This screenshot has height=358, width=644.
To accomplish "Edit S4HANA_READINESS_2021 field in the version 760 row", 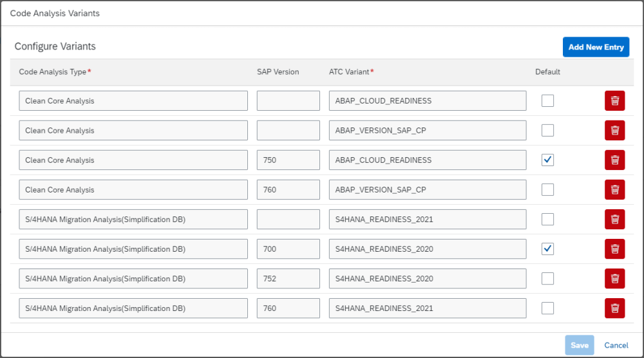I will 428,308.
